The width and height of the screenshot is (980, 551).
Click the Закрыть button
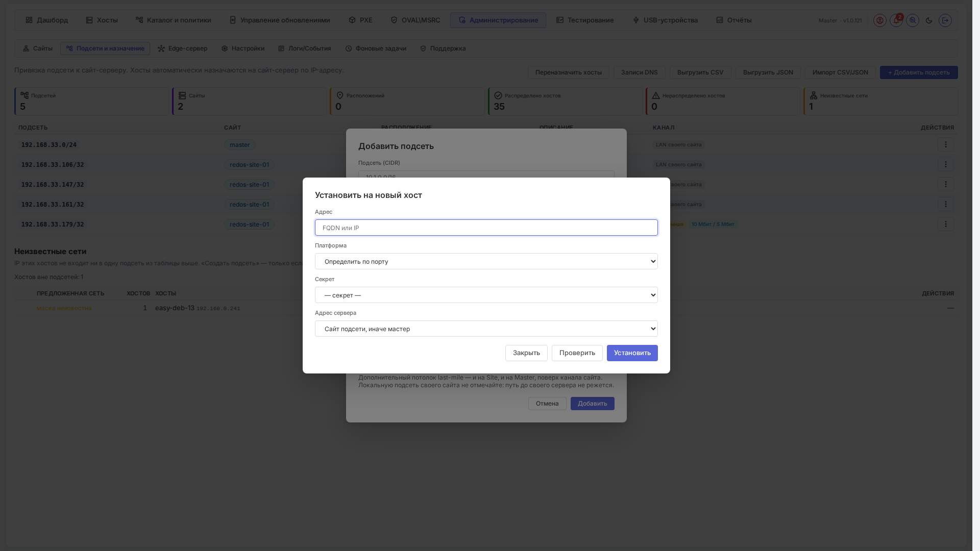click(x=526, y=353)
